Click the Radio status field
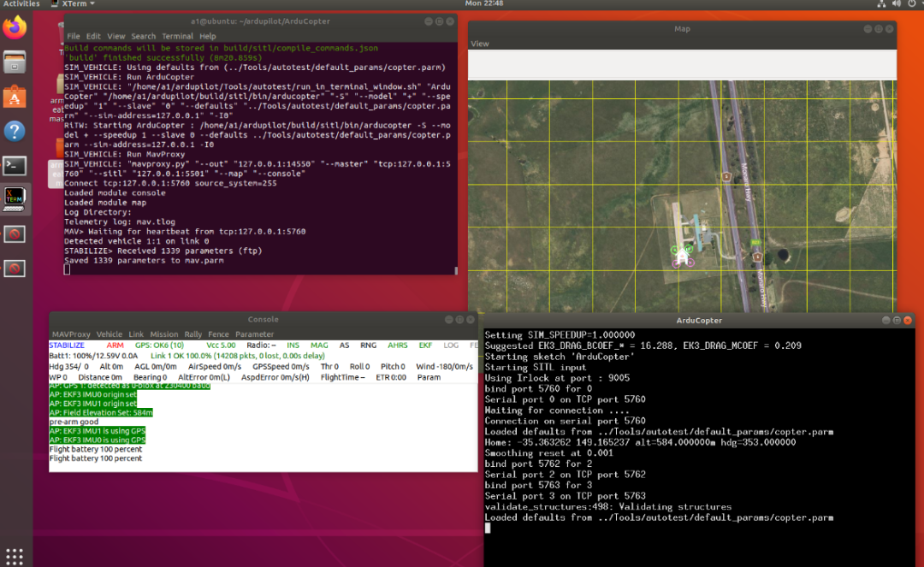 [x=261, y=346]
